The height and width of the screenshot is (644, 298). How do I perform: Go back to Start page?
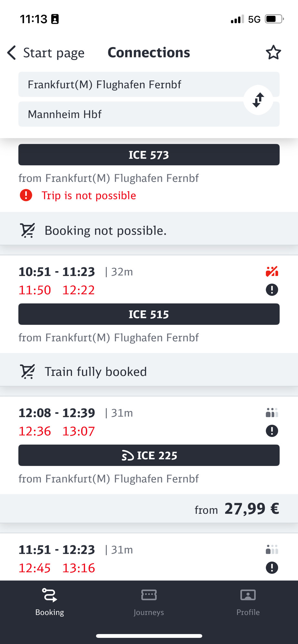coord(46,52)
